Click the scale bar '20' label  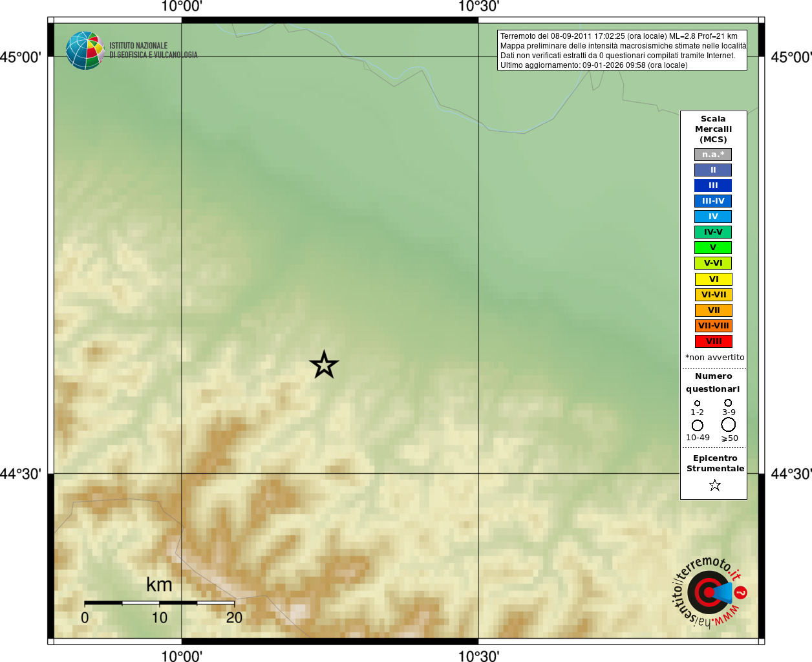(234, 617)
